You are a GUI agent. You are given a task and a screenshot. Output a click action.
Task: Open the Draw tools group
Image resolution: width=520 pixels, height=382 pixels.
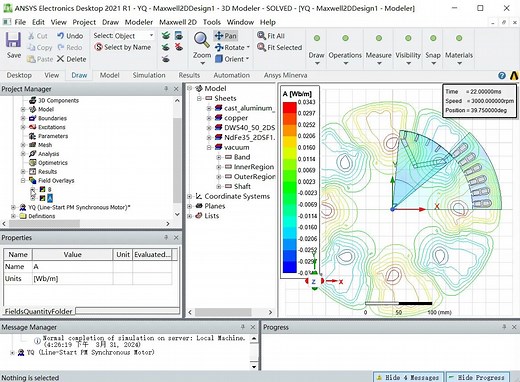(x=316, y=49)
